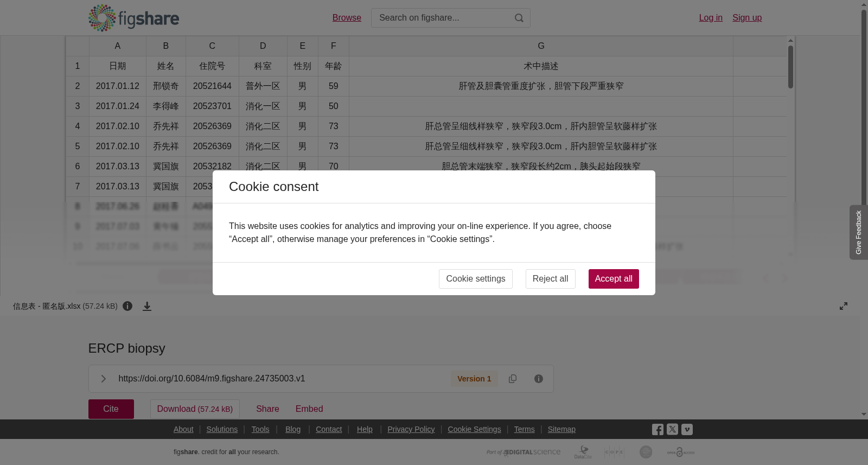Open the About footer link
This screenshot has width=868, height=465.
coord(183,429)
